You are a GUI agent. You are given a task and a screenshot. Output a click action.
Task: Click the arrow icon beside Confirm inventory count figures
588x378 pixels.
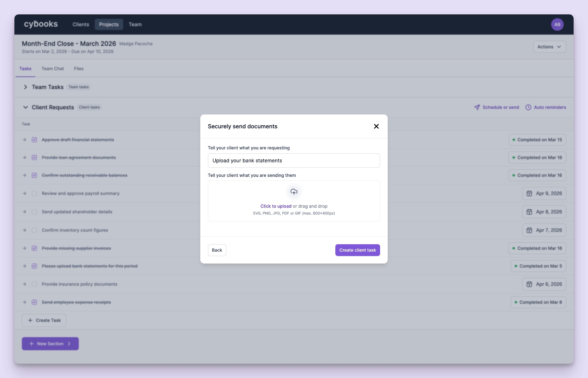pyautogui.click(x=24, y=230)
